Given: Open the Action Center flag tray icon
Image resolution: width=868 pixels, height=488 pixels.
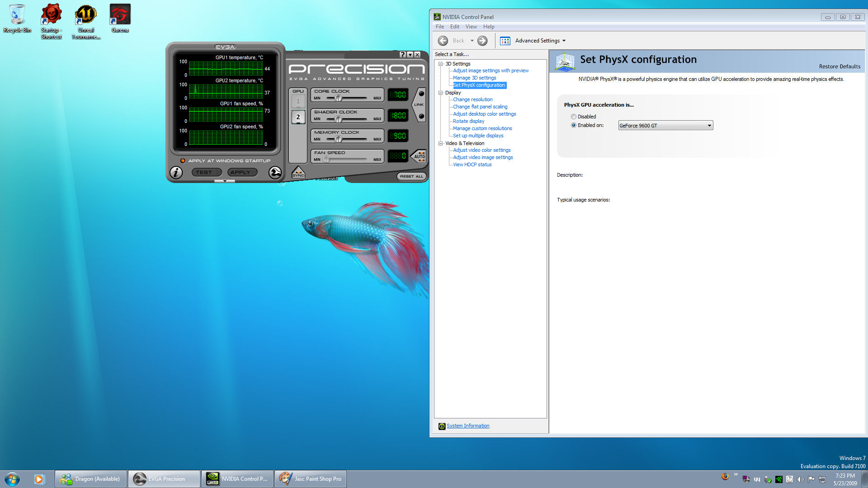Looking at the screenshot, I should click(x=811, y=479).
